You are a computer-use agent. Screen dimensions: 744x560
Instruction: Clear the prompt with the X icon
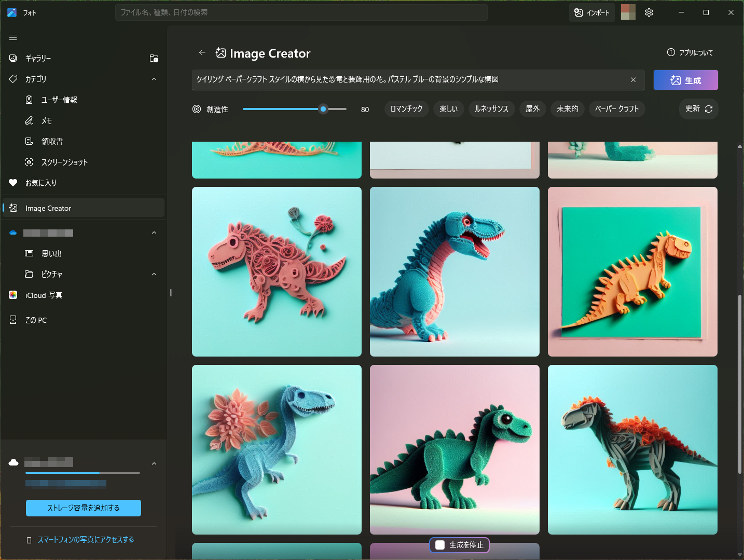click(x=633, y=79)
